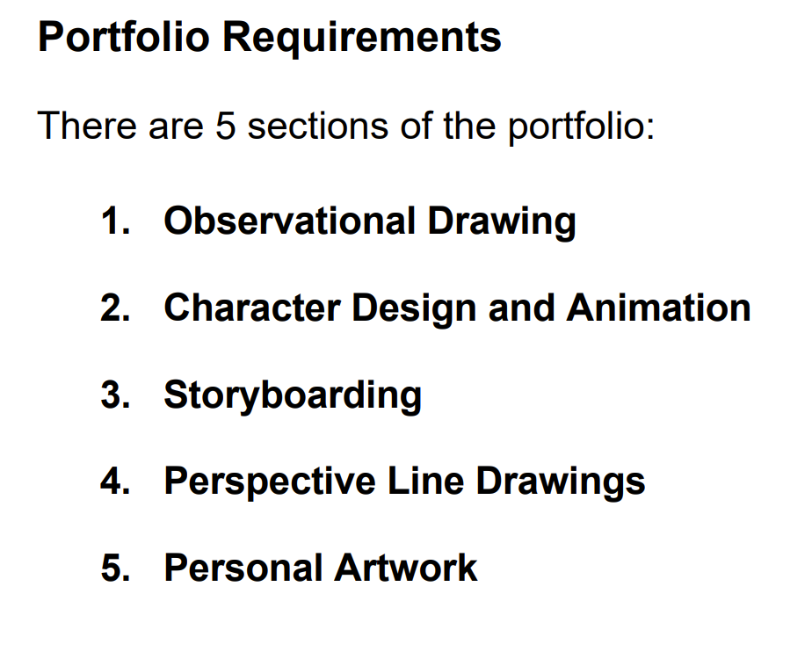This screenshot has height=659, width=812.
Task: Click the word "Observational" in the list
Action: [x=289, y=221]
